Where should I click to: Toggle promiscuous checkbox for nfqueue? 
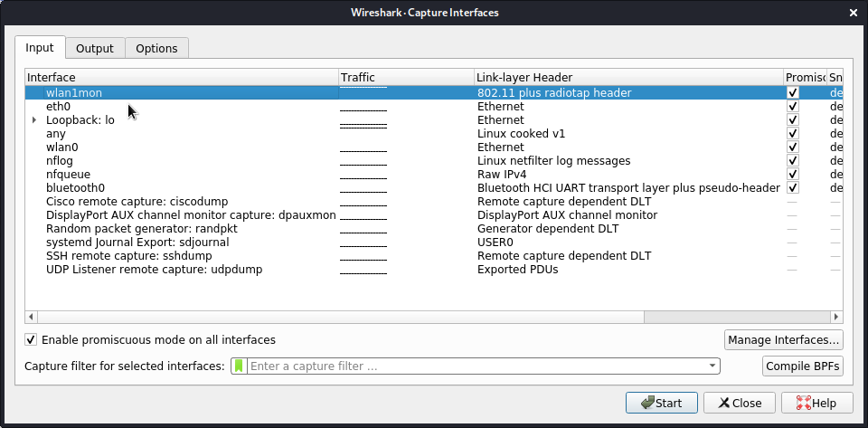click(793, 174)
